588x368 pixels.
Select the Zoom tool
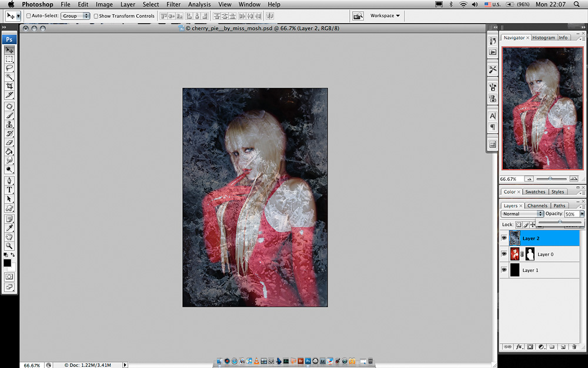pos(9,246)
